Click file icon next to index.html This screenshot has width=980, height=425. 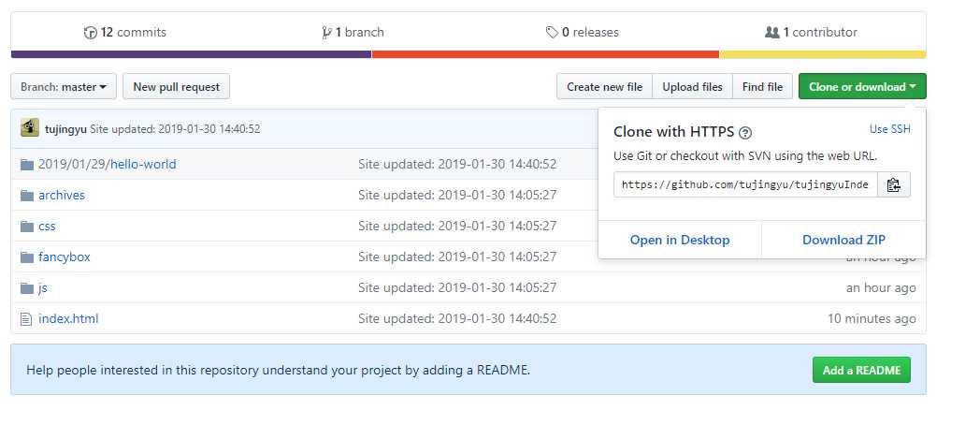(x=26, y=319)
